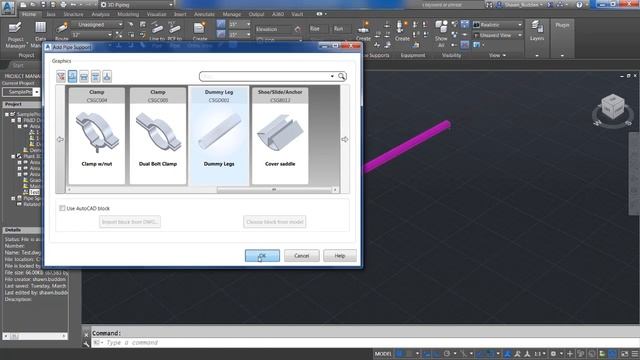
Task: Click the gallery horizontal scrollbar thumb
Action: [x=274, y=189]
